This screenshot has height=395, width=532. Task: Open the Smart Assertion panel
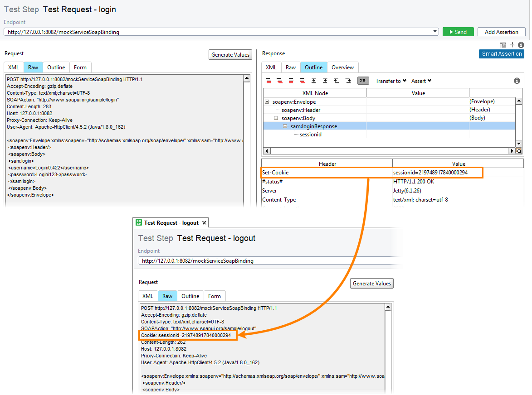501,53
